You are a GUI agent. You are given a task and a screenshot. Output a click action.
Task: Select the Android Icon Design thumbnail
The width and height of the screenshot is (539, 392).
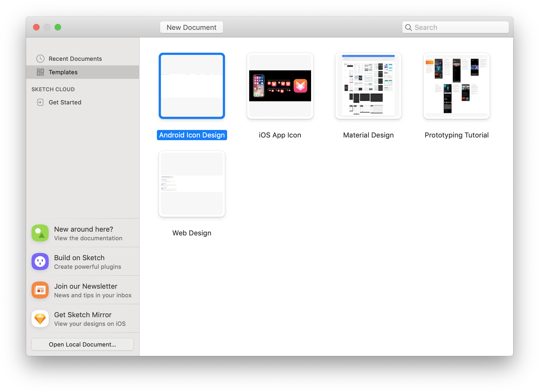tap(192, 86)
